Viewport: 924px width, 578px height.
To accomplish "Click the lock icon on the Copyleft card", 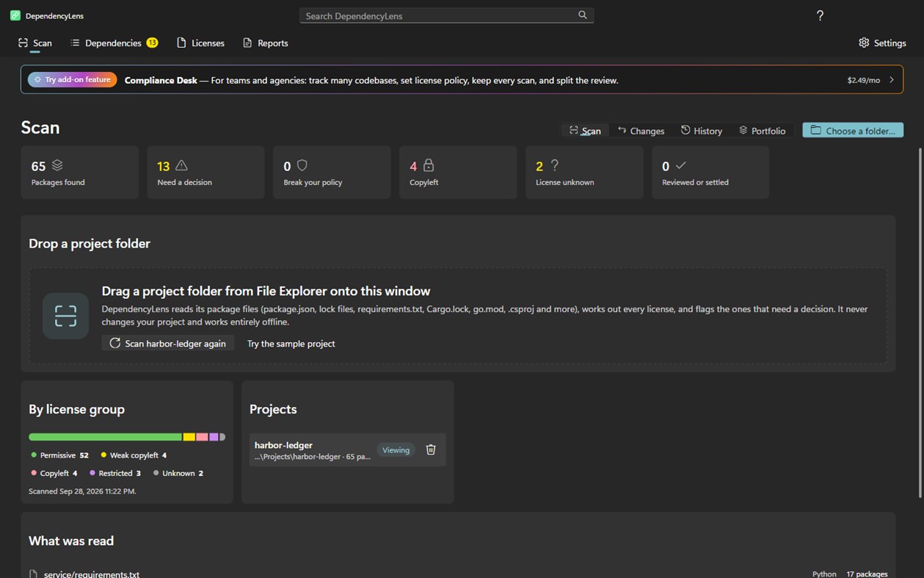I will tap(429, 165).
